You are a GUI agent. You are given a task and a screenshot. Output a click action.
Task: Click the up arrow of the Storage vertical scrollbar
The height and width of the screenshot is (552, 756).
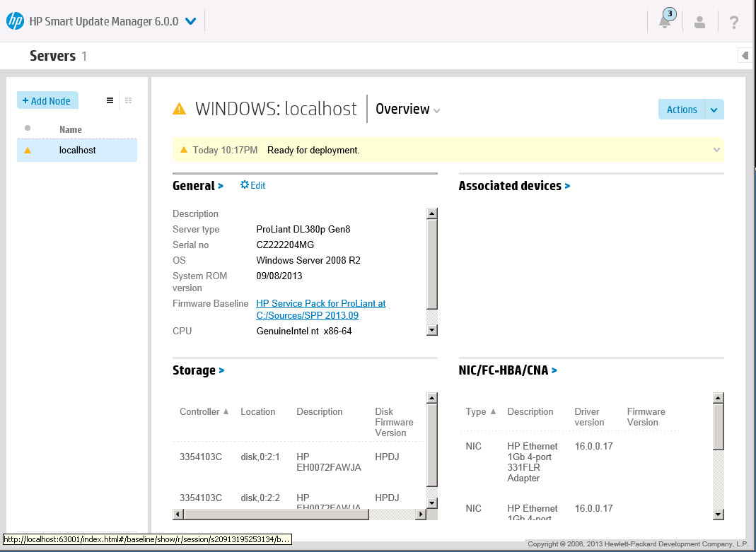pyautogui.click(x=432, y=398)
